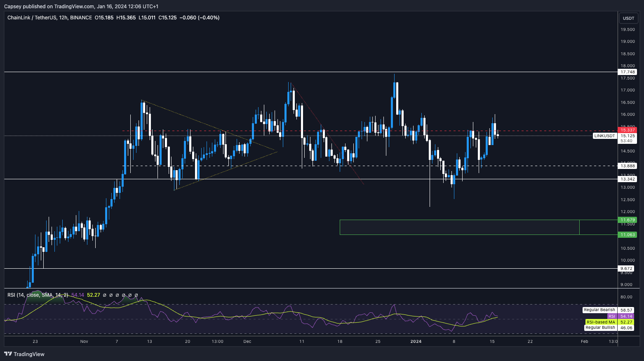Image resolution: width=644 pixels, height=361 pixels.
Task: Click the Nov label on time axis
Action: [x=84, y=341]
